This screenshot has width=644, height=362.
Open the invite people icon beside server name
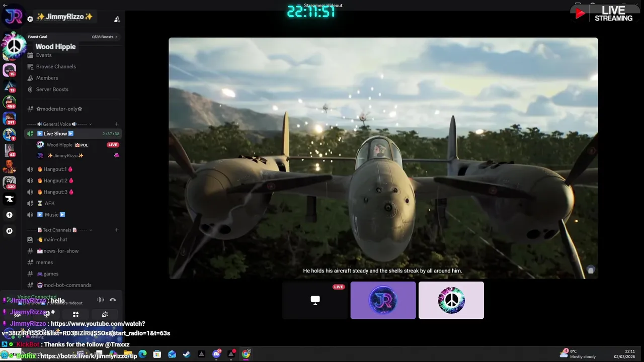coord(117,19)
